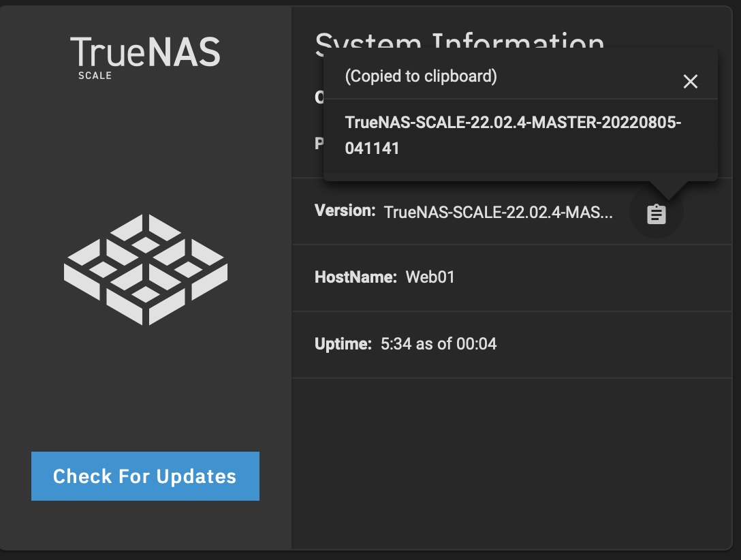Copy version using the clipboard icon
Screen dimensions: 741x560
coord(656,214)
